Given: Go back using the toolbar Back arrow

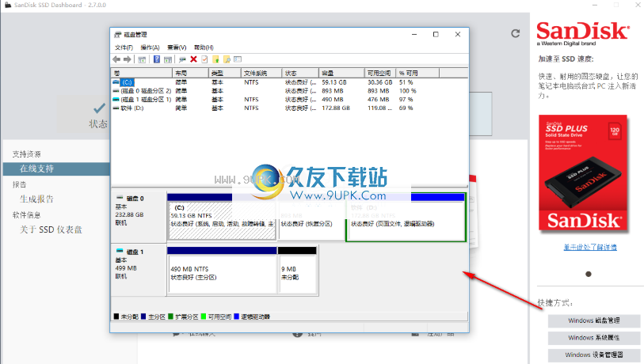Looking at the screenshot, I should [x=116, y=59].
